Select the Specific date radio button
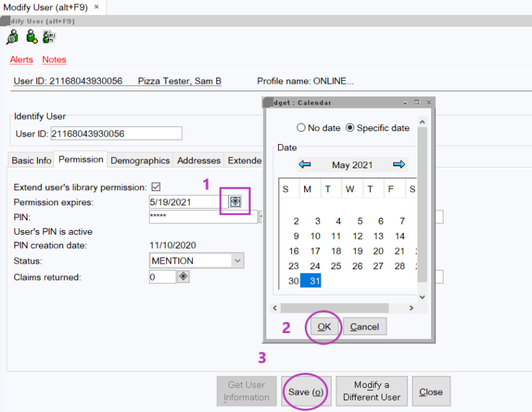 click(x=350, y=128)
